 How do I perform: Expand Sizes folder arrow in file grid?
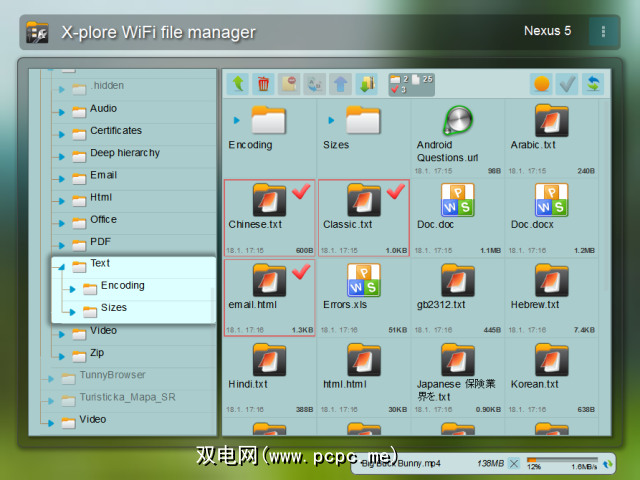pos(331,120)
